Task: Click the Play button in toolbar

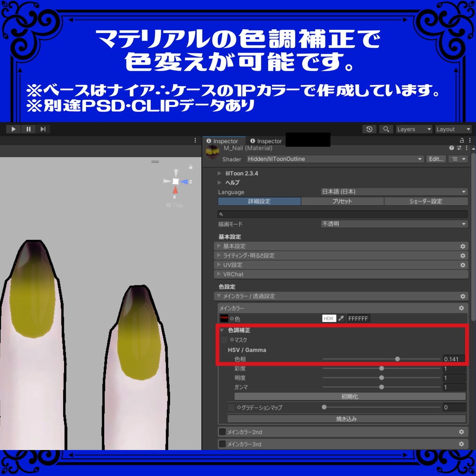Action: pyautogui.click(x=13, y=129)
